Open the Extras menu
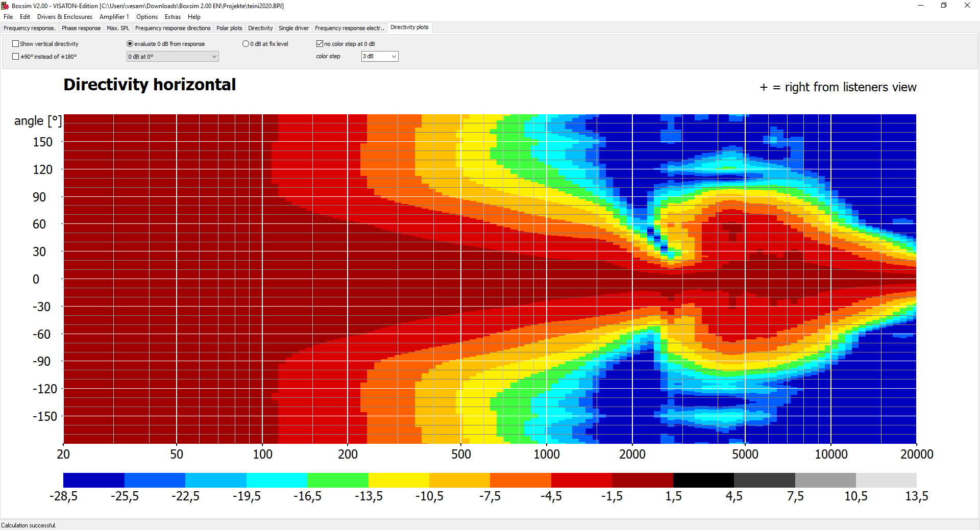The width and height of the screenshot is (980, 530). click(x=173, y=17)
